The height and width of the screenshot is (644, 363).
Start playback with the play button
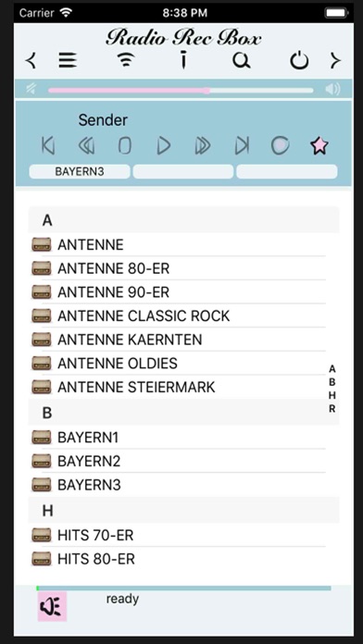(164, 145)
